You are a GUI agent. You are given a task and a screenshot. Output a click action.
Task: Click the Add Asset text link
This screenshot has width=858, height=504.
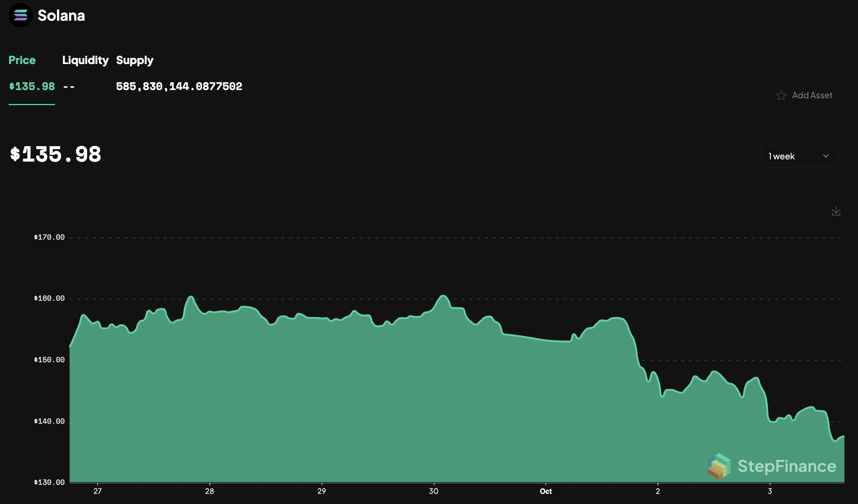812,95
